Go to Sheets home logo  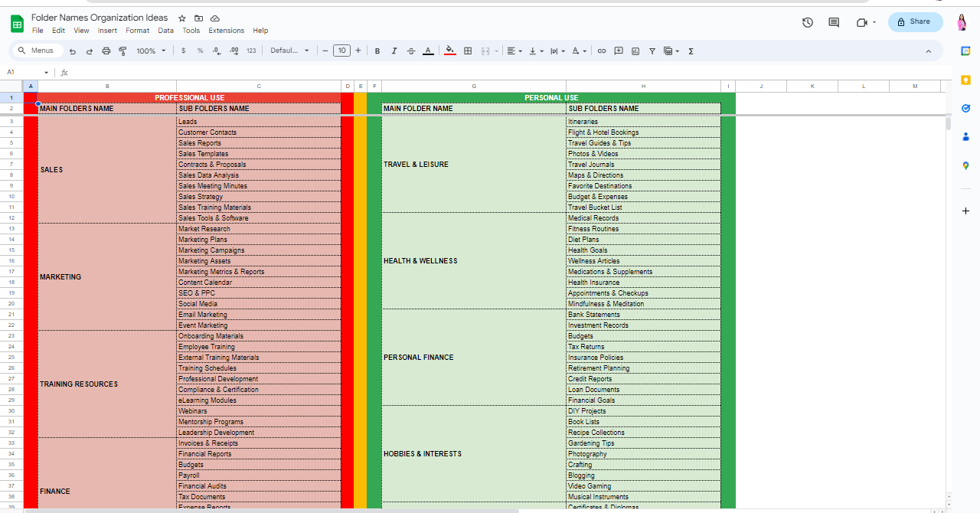[x=17, y=24]
